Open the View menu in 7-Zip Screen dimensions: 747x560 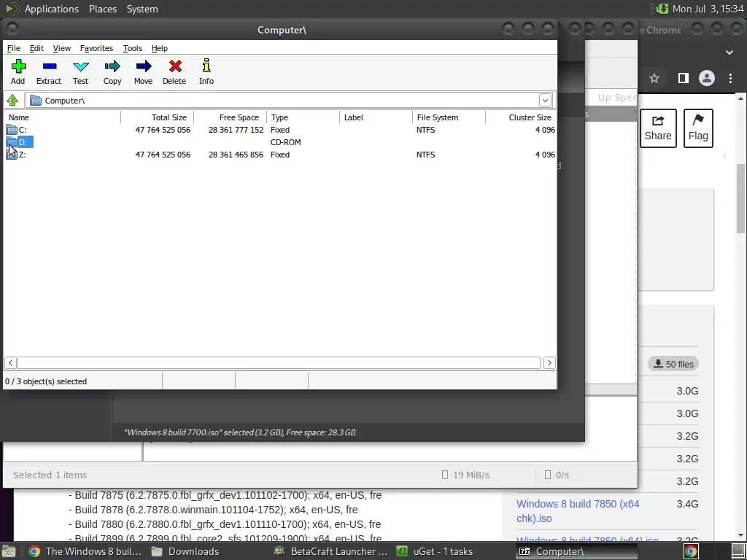point(62,48)
